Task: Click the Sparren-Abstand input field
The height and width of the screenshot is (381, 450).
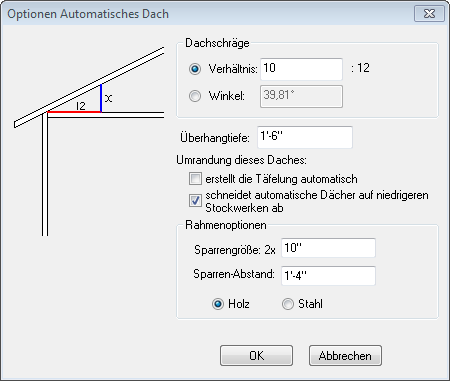Action: 328,276
